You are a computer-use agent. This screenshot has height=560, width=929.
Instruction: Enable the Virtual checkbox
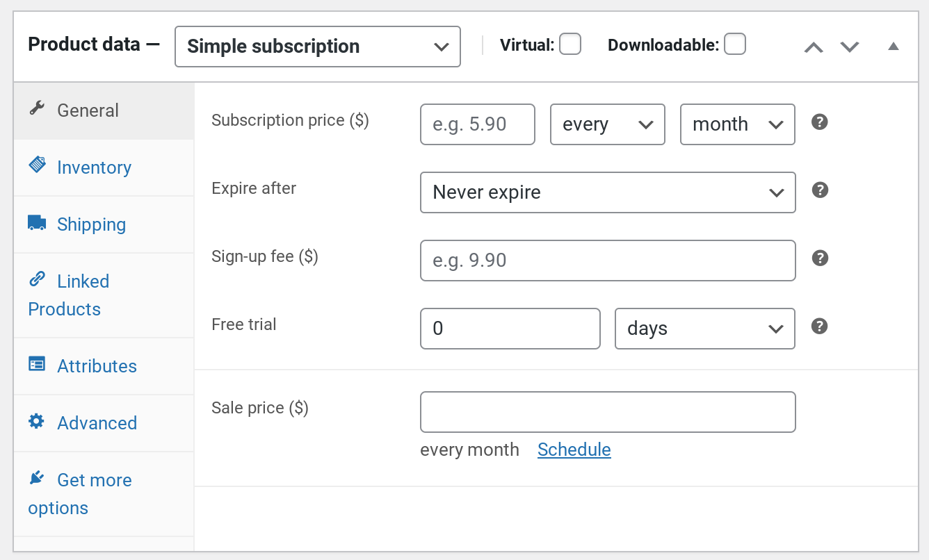tap(570, 44)
